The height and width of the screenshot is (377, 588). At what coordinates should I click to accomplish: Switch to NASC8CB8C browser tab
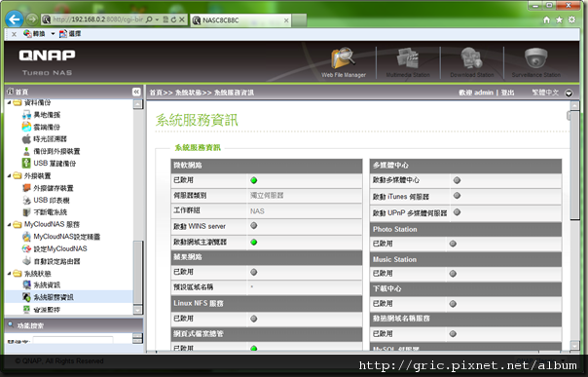[240, 20]
